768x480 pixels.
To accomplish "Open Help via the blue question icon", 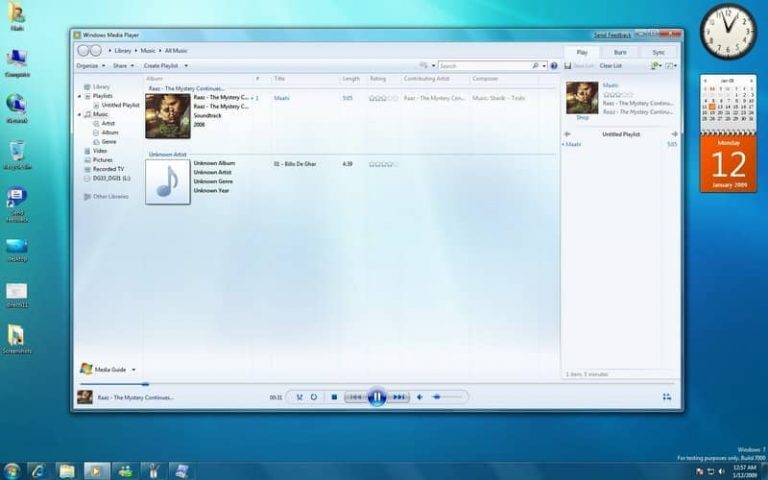I will tap(554, 66).
